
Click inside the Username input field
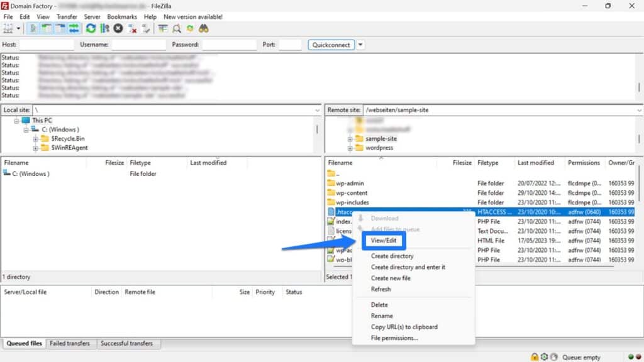138,44
